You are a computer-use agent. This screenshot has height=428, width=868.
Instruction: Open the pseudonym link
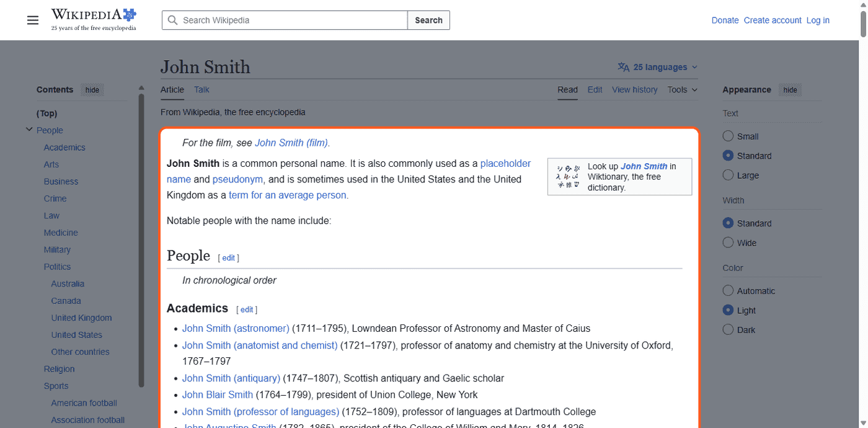(237, 179)
